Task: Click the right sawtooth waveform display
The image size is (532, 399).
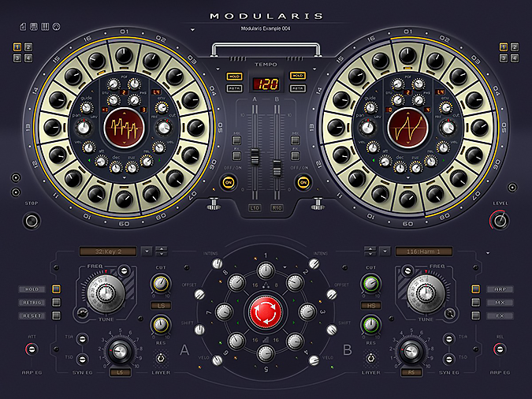Action: click(x=407, y=128)
